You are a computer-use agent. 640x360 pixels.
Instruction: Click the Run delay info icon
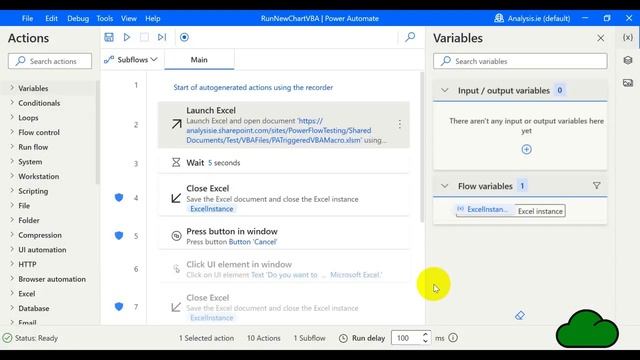(453, 338)
